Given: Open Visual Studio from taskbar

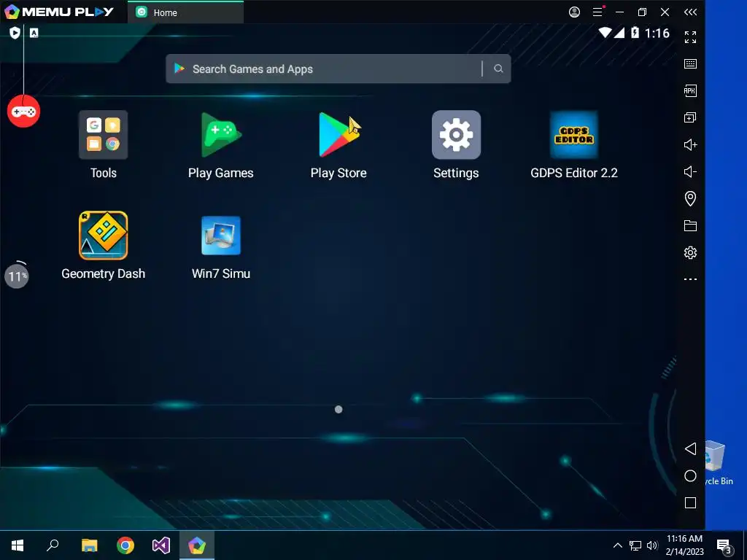Looking at the screenshot, I should click(x=161, y=545).
